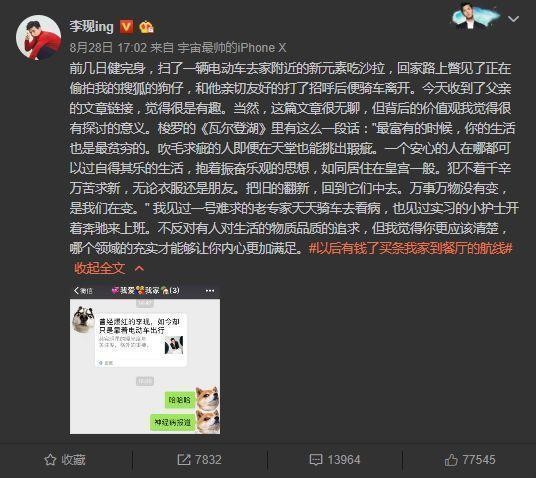Click the decorative card badge top right
This screenshot has width=536, height=478.
pos(476,16)
